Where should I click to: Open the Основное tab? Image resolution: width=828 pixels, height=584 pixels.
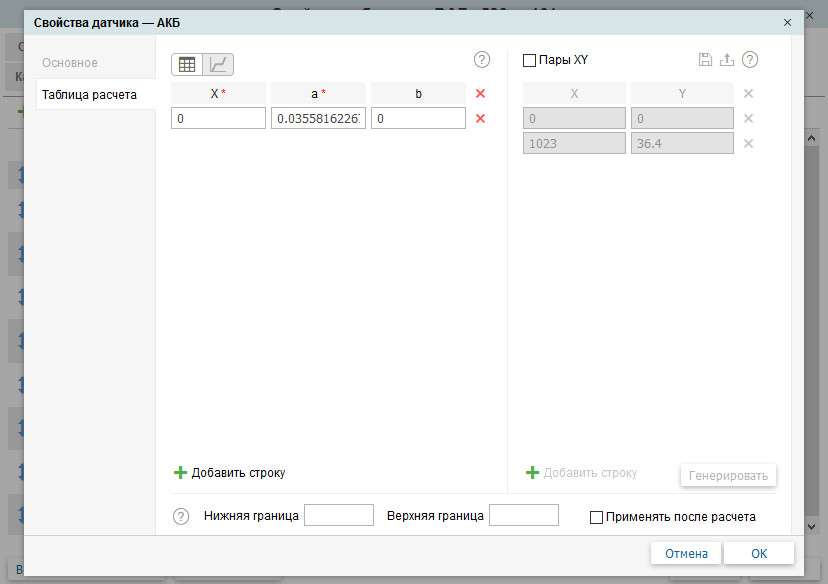pyautogui.click(x=70, y=63)
